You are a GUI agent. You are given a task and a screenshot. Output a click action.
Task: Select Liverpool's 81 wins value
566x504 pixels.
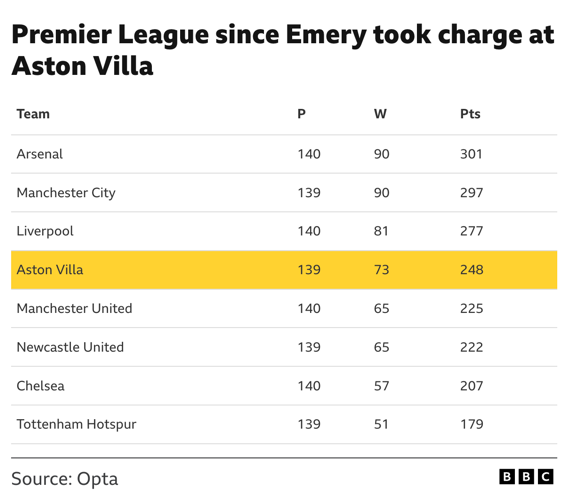381,231
